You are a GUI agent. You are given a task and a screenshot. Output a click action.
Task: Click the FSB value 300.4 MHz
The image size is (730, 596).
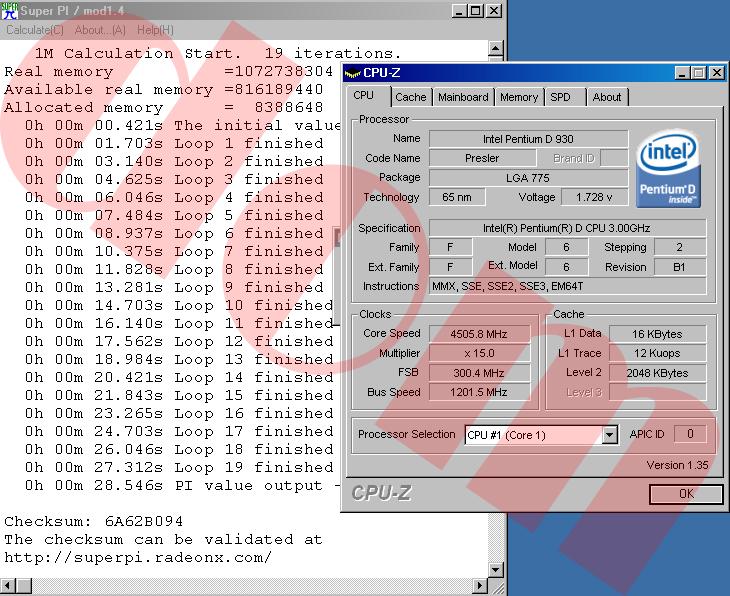tap(479, 373)
